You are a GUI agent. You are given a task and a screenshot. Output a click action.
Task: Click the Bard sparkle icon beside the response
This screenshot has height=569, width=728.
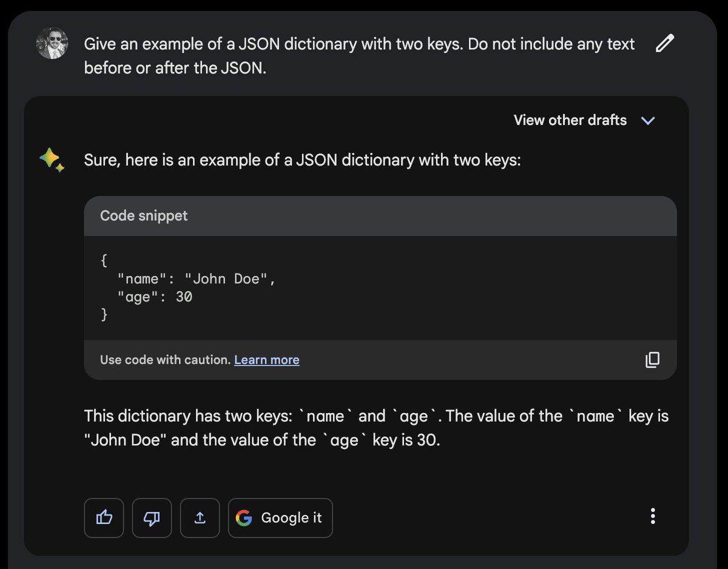(x=52, y=161)
